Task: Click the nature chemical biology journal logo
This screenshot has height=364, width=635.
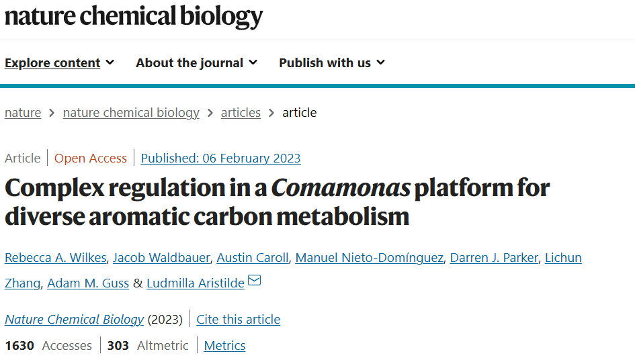Action: pyautogui.click(x=134, y=17)
